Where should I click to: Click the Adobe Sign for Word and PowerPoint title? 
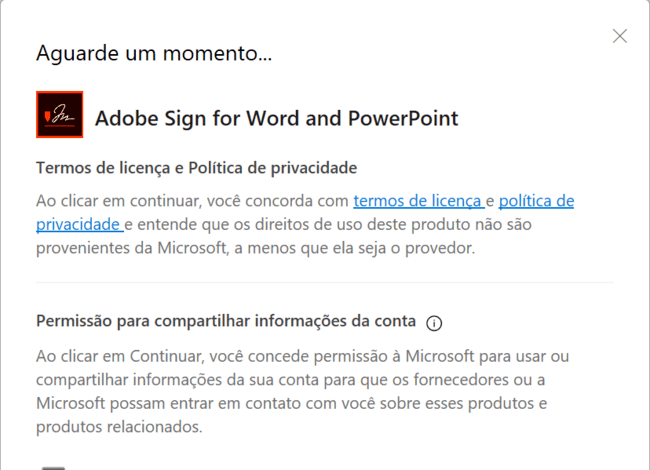point(276,118)
